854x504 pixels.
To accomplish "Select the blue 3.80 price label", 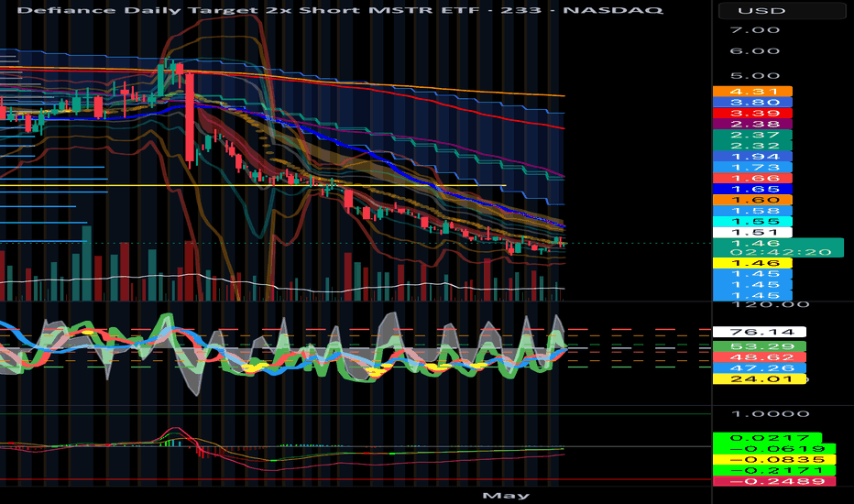I will tap(752, 103).
